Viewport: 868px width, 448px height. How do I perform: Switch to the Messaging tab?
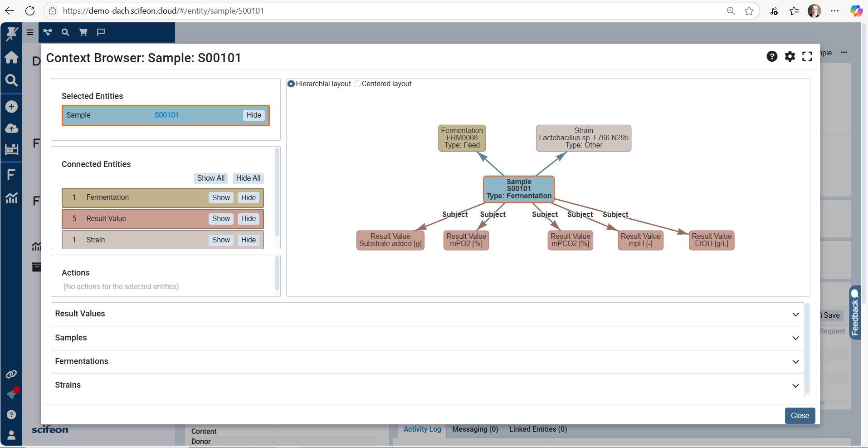pos(474,429)
